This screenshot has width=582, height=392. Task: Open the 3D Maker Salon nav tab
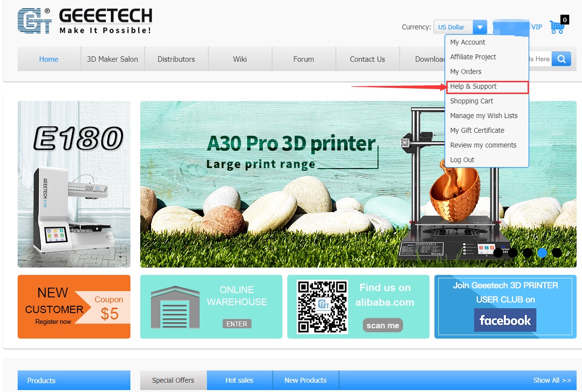pyautogui.click(x=112, y=59)
